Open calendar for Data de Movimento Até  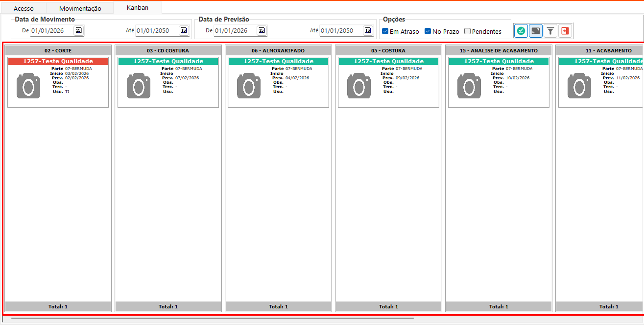click(184, 30)
